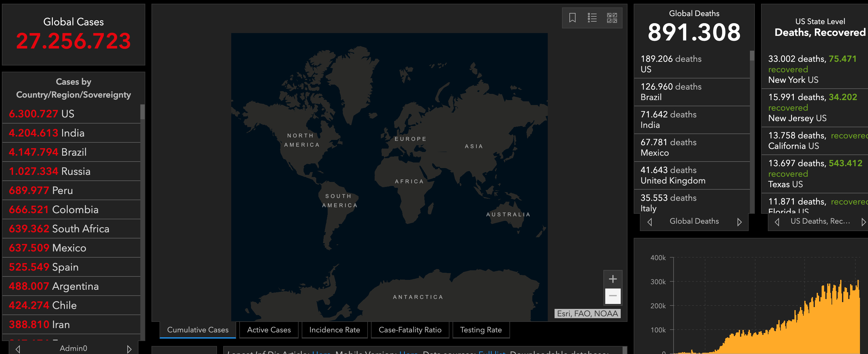The height and width of the screenshot is (354, 868).
Task: Open the Case-Fatality Ratio tab
Action: (410, 330)
